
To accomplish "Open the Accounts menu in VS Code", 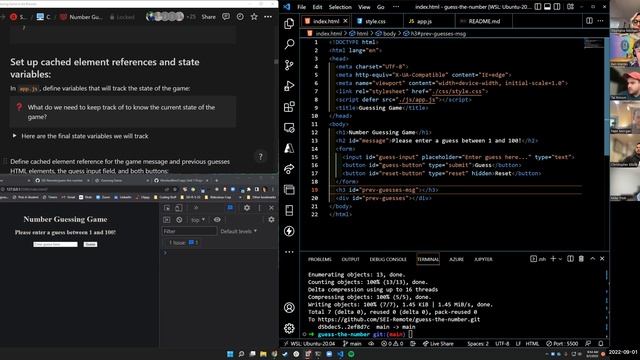I will pyautogui.click(x=289, y=307).
